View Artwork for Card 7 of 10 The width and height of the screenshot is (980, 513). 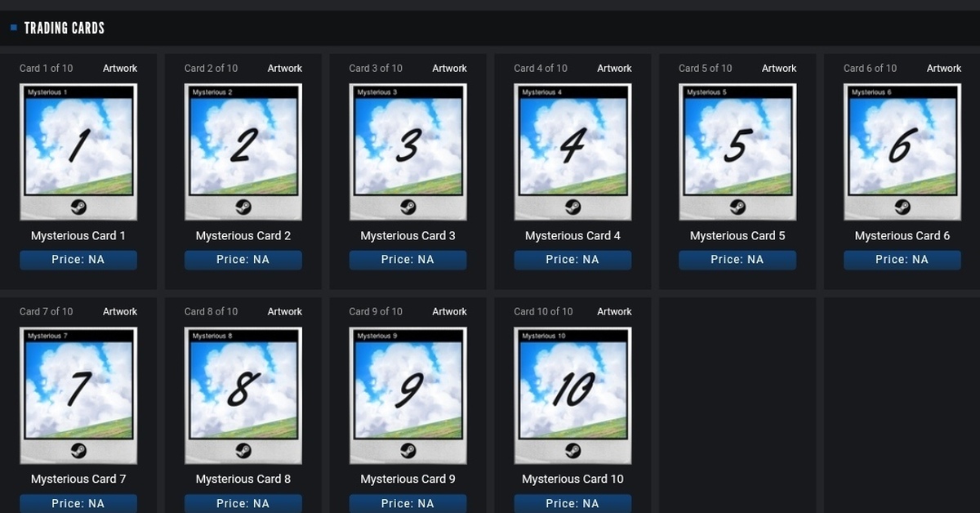point(120,312)
